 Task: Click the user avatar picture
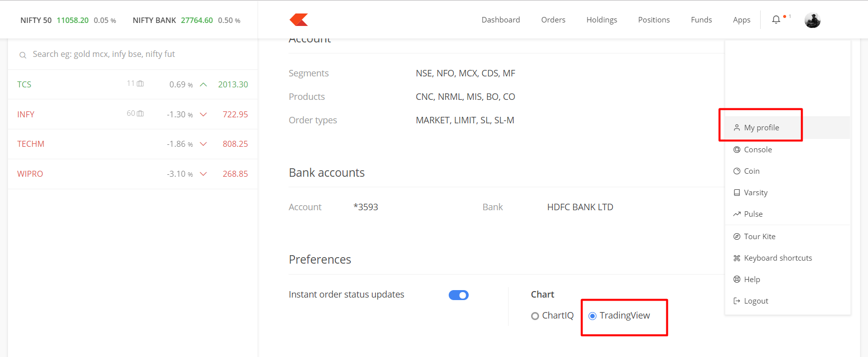click(x=812, y=20)
